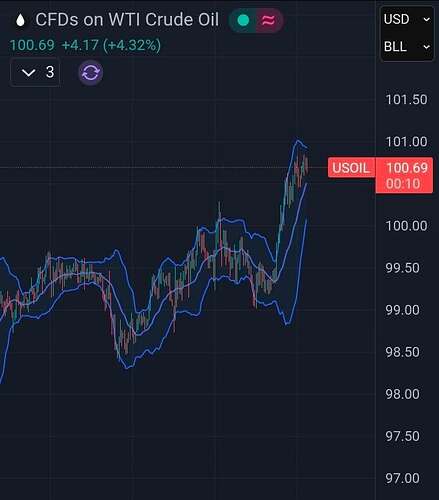Open the CFDs on WTI Crude Oil title
Screen dimensions: 439x500
pos(127,20)
